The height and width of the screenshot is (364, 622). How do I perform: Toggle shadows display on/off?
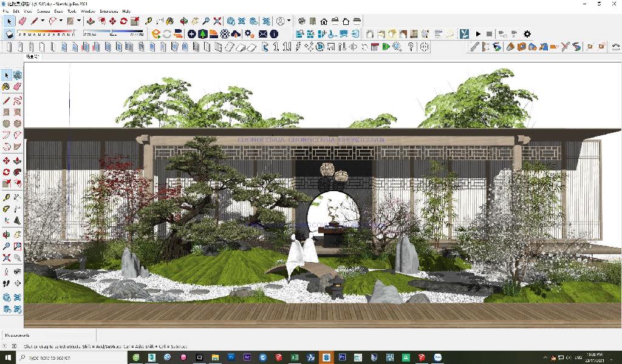pyautogui.click(x=9, y=35)
